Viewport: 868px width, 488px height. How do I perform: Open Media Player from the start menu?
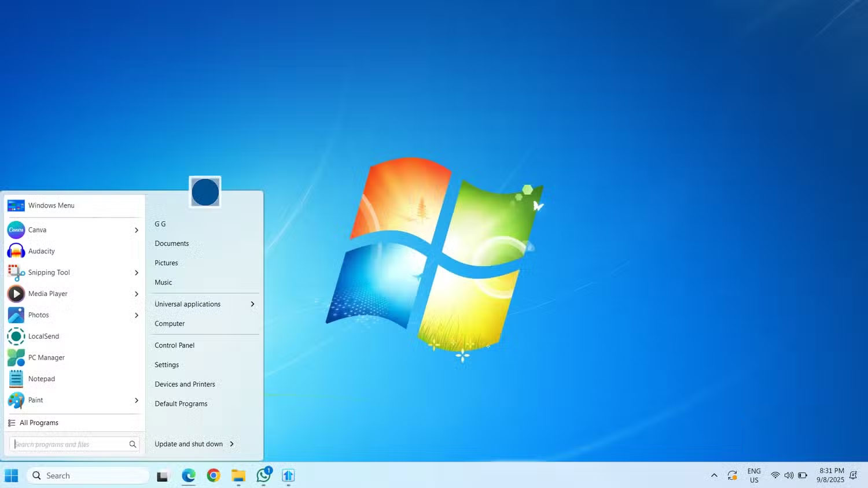(x=47, y=293)
